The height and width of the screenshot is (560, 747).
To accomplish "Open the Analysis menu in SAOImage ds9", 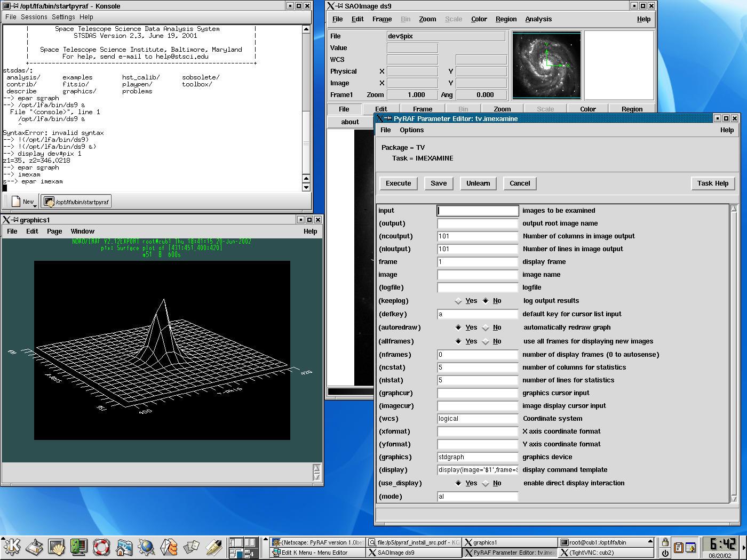I will pyautogui.click(x=538, y=19).
